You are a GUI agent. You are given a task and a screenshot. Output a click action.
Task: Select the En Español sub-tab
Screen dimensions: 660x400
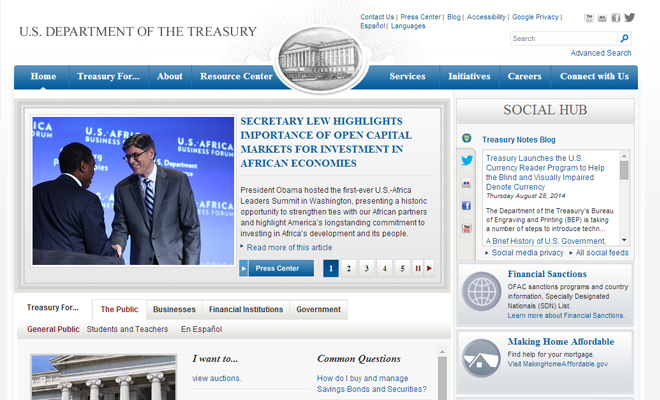(x=201, y=329)
